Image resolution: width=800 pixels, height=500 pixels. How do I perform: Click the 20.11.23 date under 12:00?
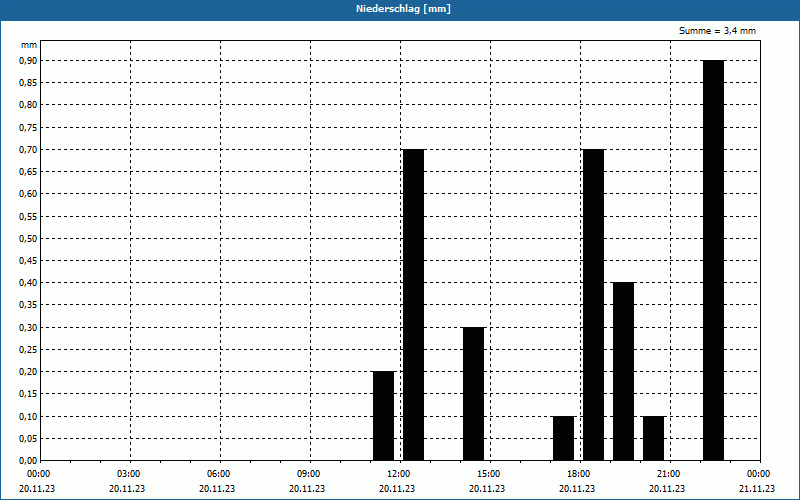[397, 489]
